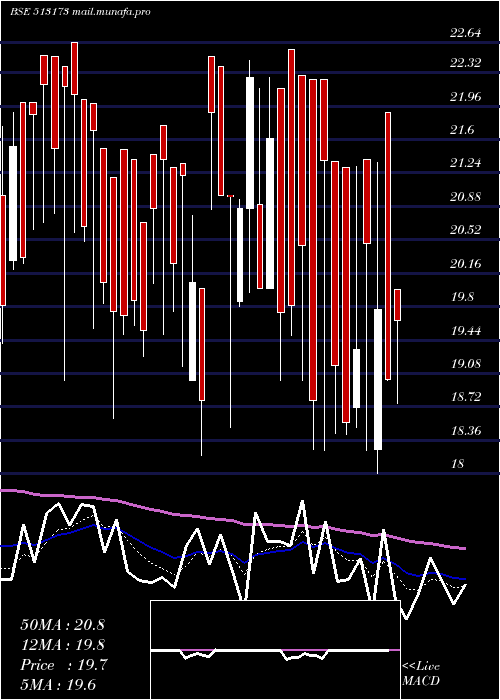Click the BSE 513173 mail.munafa.pro title
The height and width of the screenshot is (700, 500).
click(x=80, y=12)
